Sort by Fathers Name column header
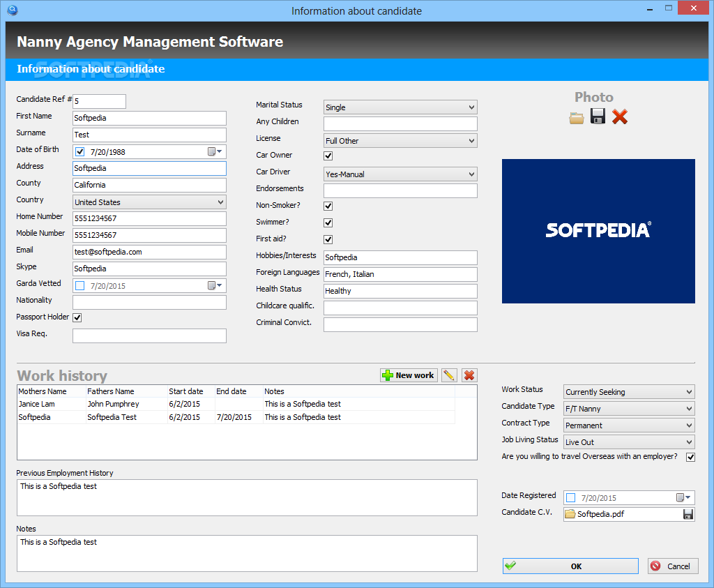The width and height of the screenshot is (714, 588). 127,391
